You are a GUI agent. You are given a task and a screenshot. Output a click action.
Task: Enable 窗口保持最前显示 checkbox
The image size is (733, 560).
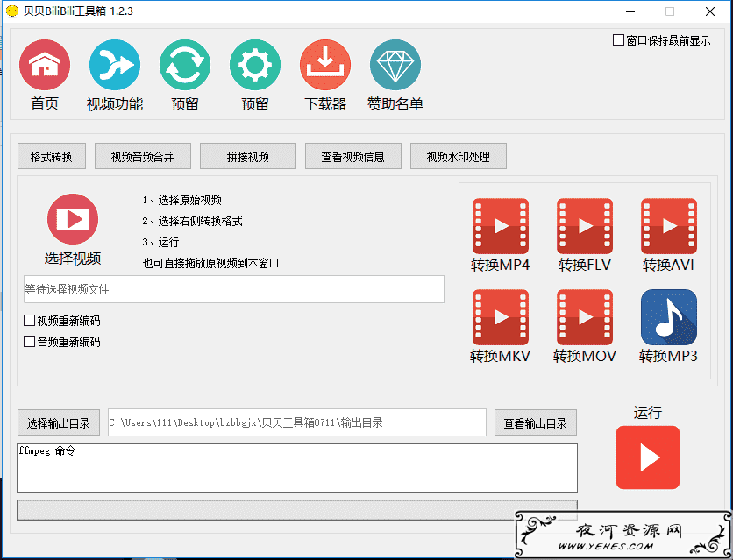click(x=618, y=40)
